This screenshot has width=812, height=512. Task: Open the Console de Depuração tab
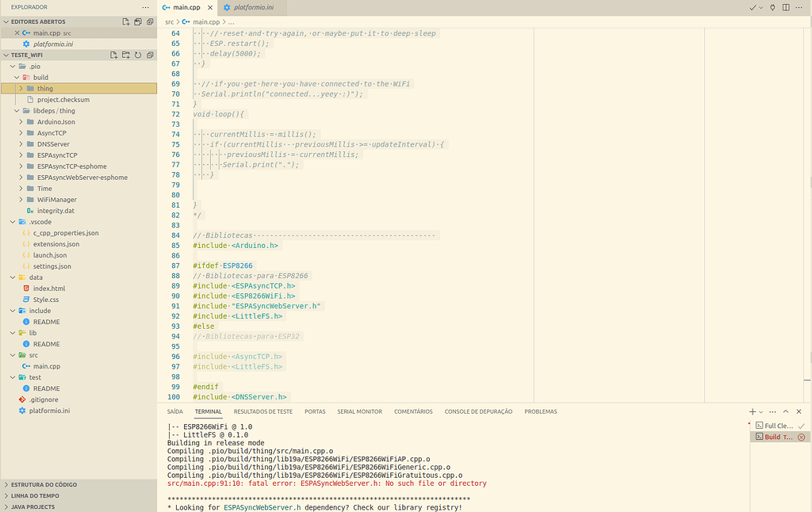point(478,411)
